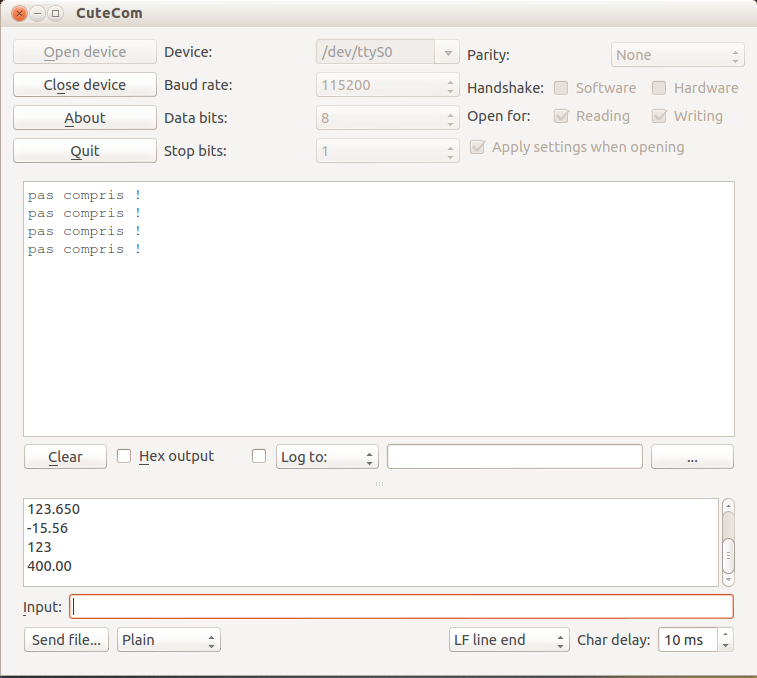Image resolution: width=757 pixels, height=678 pixels.
Task: Quit CuteCom with the Quit button
Action: 85,151
